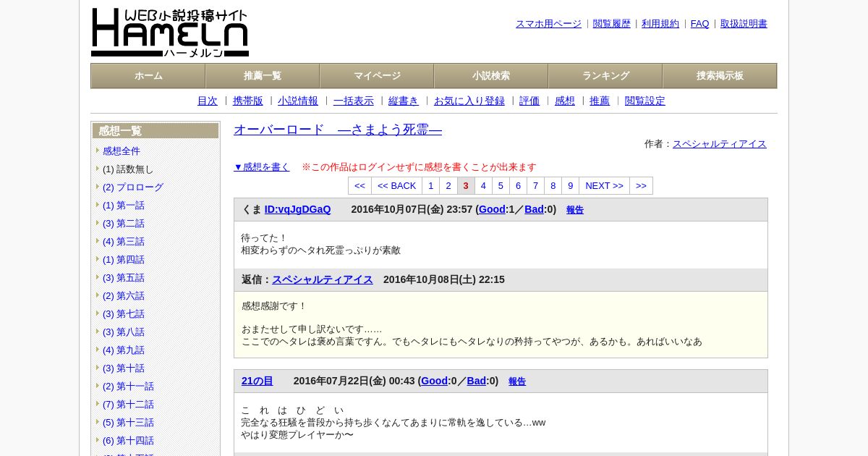Vote Good on くま's comment
The image size is (868, 456).
(x=492, y=210)
